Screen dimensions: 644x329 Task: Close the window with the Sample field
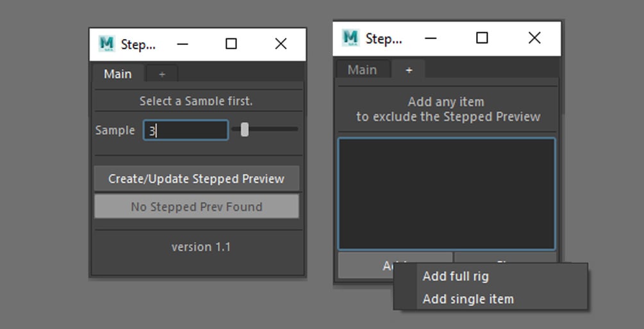coord(281,44)
